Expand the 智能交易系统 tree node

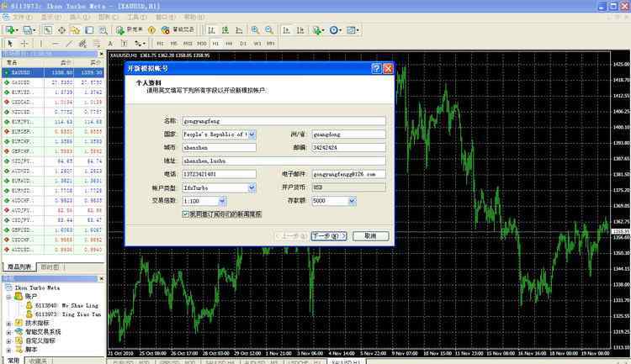pyautogui.click(x=8, y=332)
